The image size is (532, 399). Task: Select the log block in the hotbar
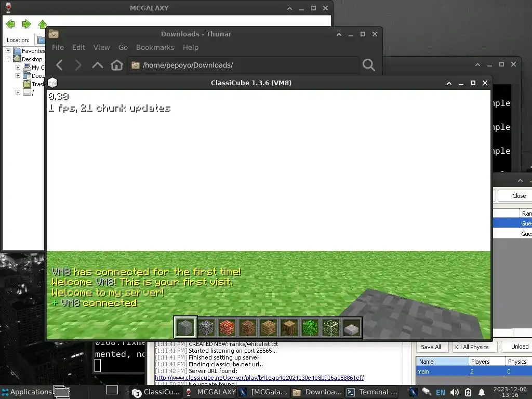[289, 328]
